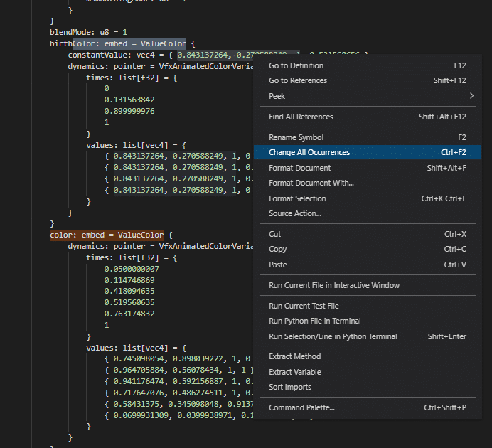Choose Extract Variable option
The height and width of the screenshot is (448, 492).
(294, 372)
